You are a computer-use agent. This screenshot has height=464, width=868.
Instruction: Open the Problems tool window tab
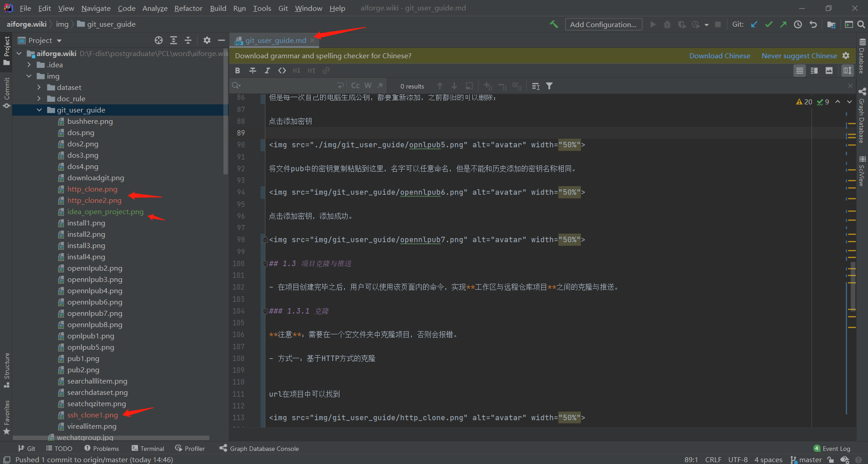click(102, 449)
